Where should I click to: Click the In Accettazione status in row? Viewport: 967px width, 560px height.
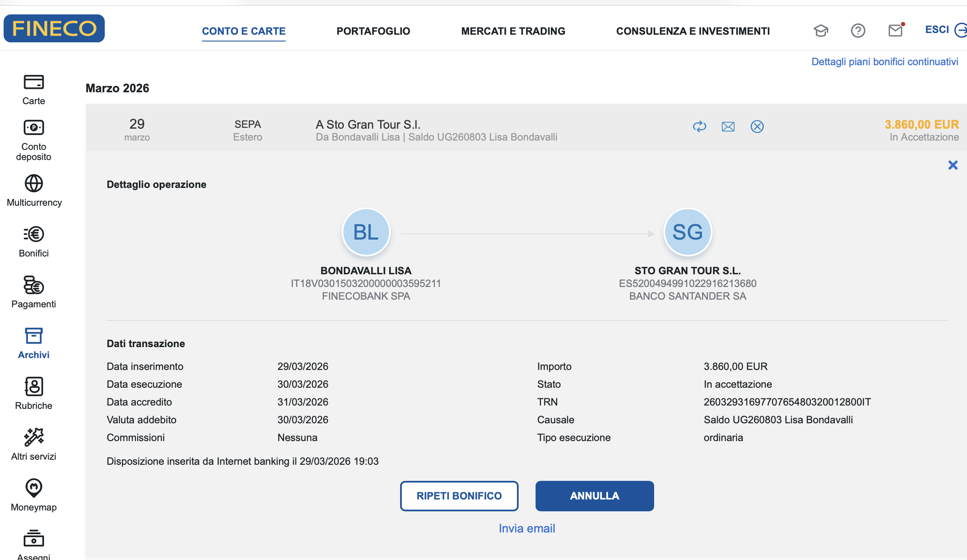click(x=924, y=137)
